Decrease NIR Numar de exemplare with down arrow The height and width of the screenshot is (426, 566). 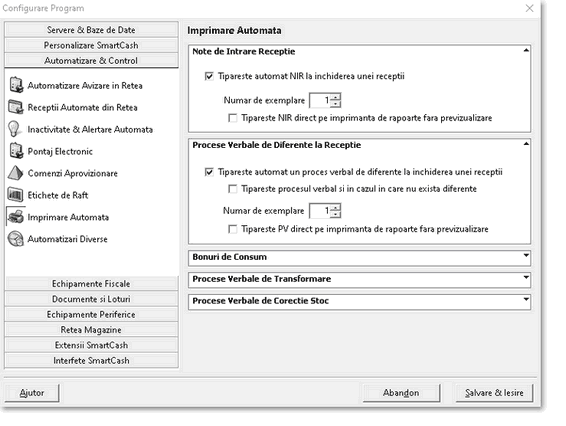click(336, 104)
